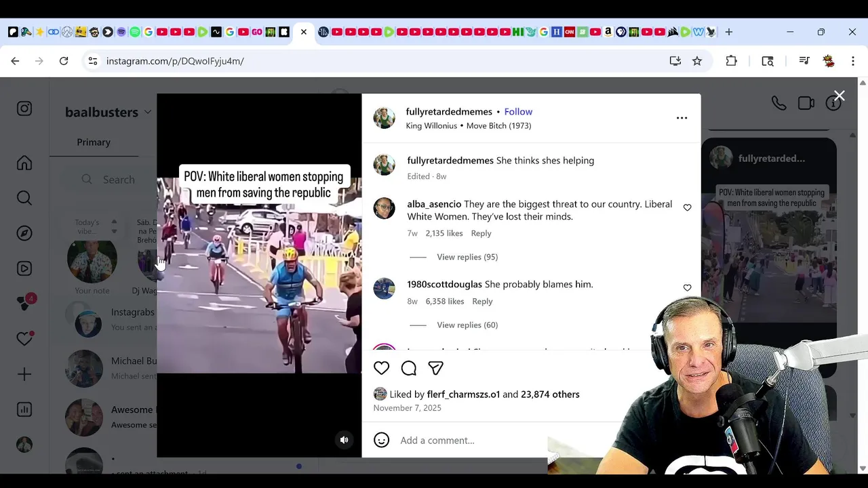The width and height of the screenshot is (868, 488).
Task: Click the address bar URL
Action: coord(175,61)
